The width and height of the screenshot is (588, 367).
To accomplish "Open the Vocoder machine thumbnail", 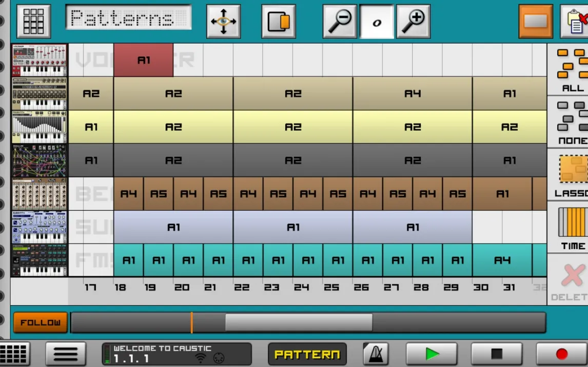I will pos(40,60).
